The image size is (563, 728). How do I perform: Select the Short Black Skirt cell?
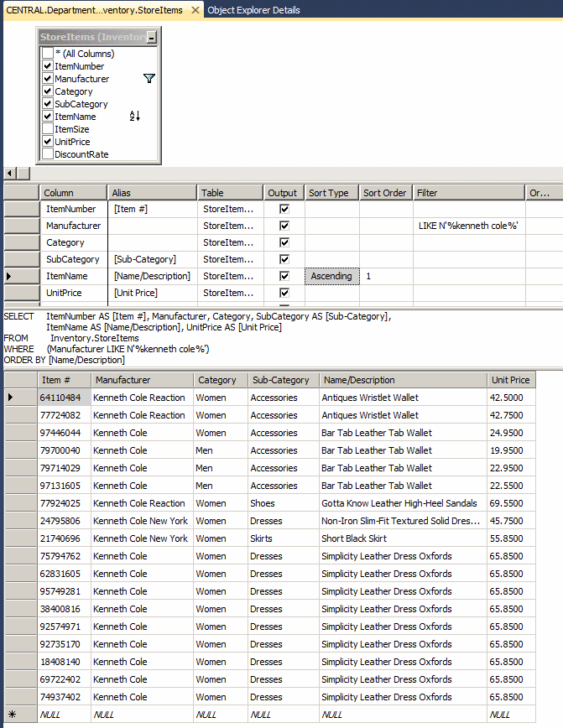coord(403,538)
